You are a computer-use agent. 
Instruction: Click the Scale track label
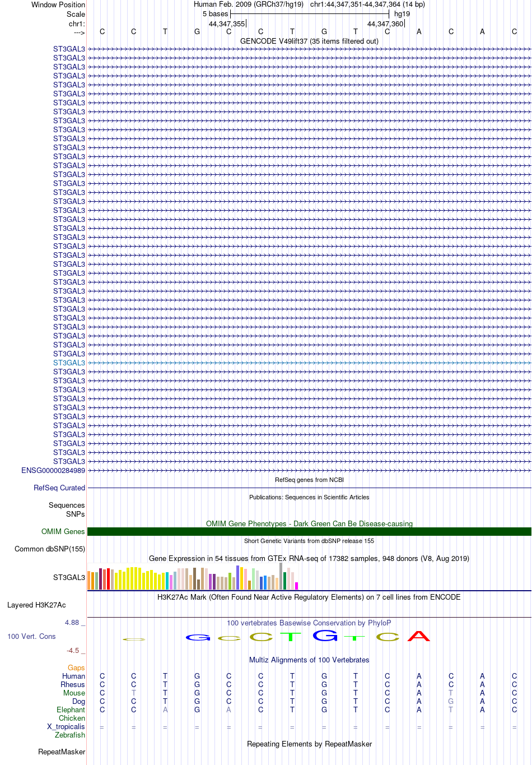76,14
